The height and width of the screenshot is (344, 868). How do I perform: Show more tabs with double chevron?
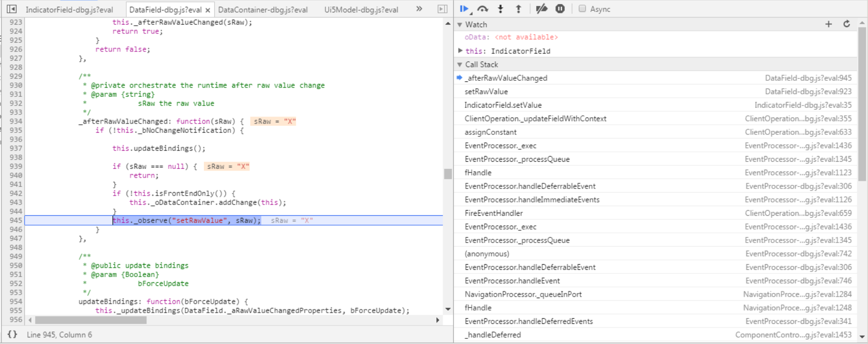point(419,9)
